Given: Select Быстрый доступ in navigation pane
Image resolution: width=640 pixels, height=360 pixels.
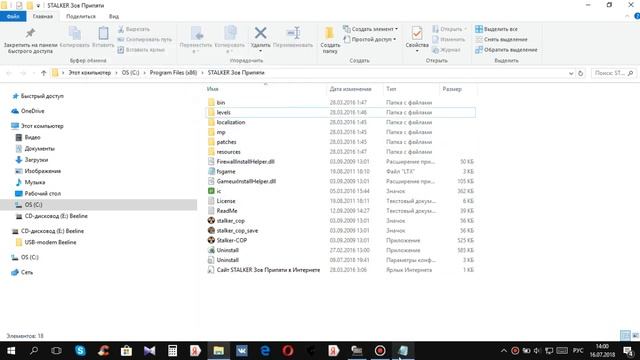Looking at the screenshot, I should [x=42, y=96].
